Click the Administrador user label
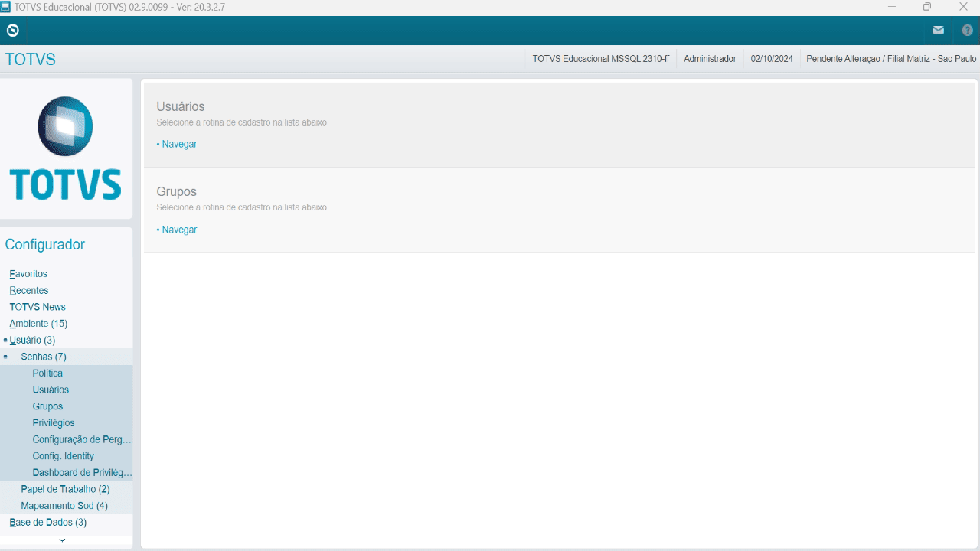 click(x=710, y=59)
